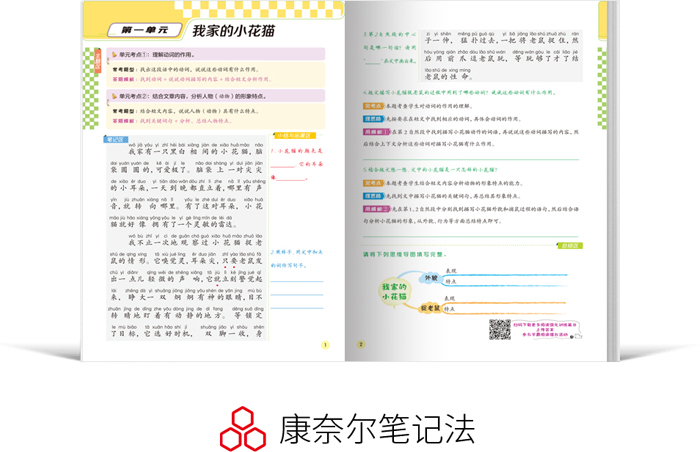Click the 捉老鼠 mind map node
Viewport: 700px width, 452px height.
click(x=430, y=308)
